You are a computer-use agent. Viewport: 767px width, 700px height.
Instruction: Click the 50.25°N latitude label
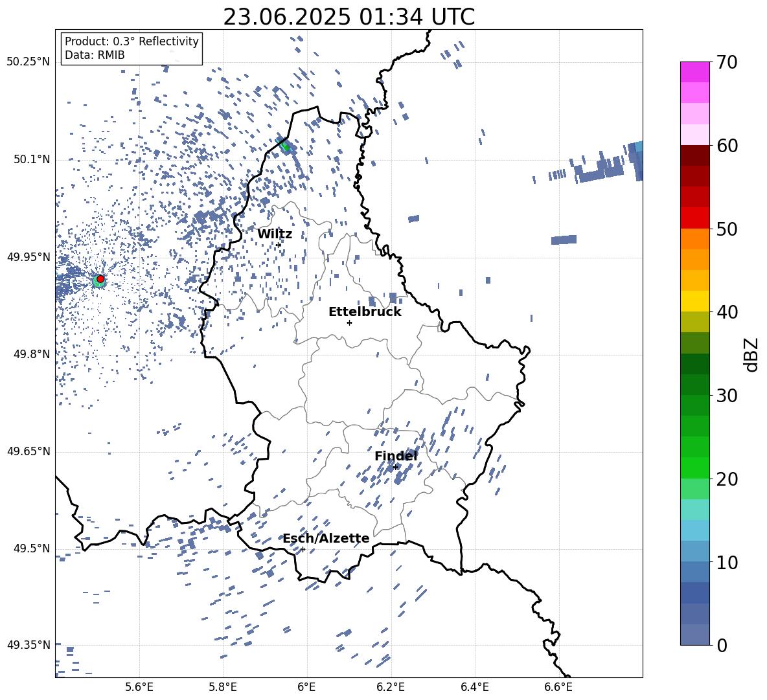[x=29, y=62]
